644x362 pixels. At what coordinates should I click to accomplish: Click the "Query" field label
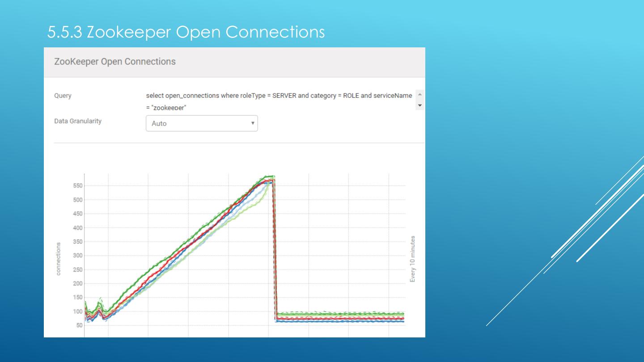coord(63,96)
